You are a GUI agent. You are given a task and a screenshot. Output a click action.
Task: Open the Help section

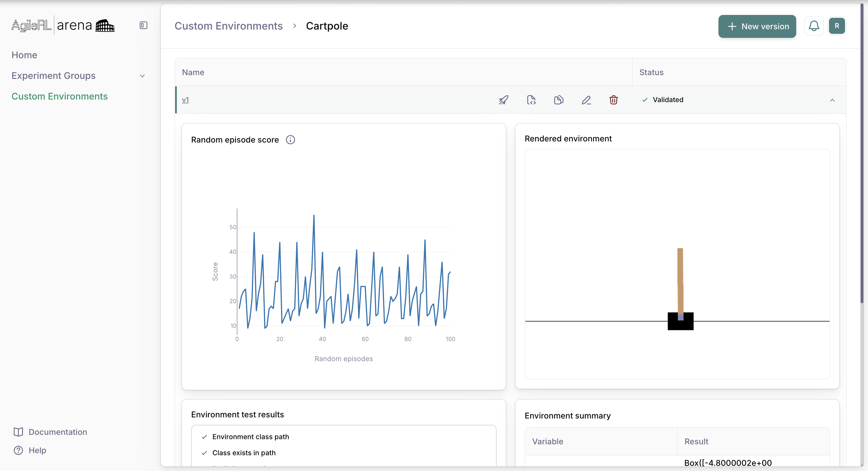[36, 450]
